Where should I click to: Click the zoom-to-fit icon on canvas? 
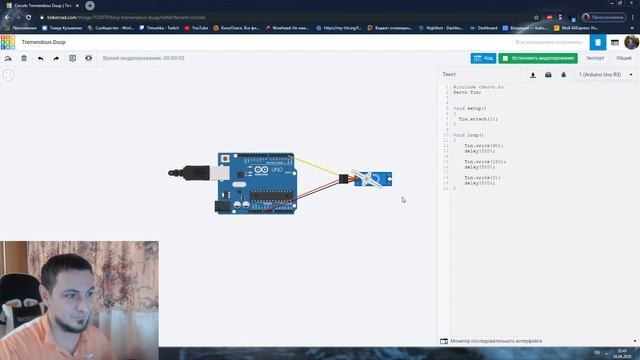pos(9,75)
